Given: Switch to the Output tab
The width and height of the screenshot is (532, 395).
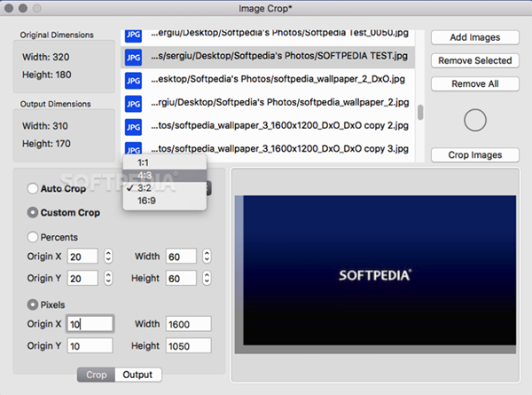Looking at the screenshot, I should 137,375.
